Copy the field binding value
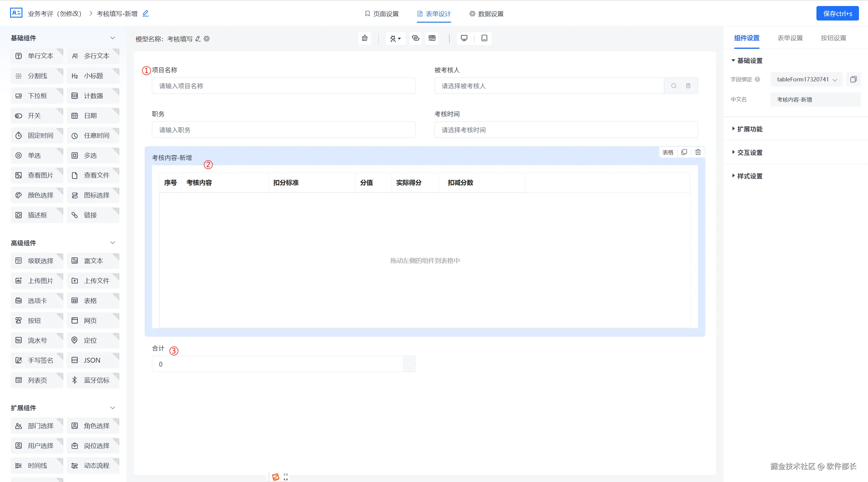The image size is (868, 482). [853, 79]
